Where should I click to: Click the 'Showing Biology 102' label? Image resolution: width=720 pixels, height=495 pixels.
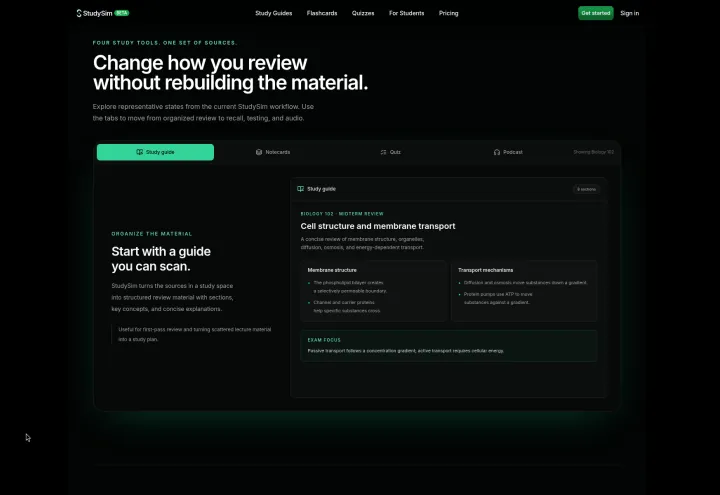(x=593, y=152)
